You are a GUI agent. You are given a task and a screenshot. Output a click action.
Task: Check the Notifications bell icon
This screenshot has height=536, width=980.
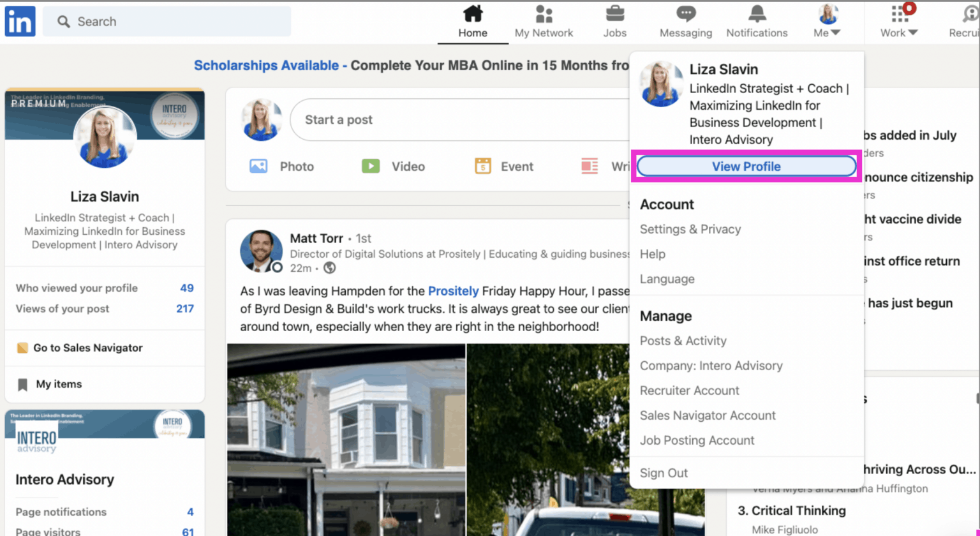(757, 14)
